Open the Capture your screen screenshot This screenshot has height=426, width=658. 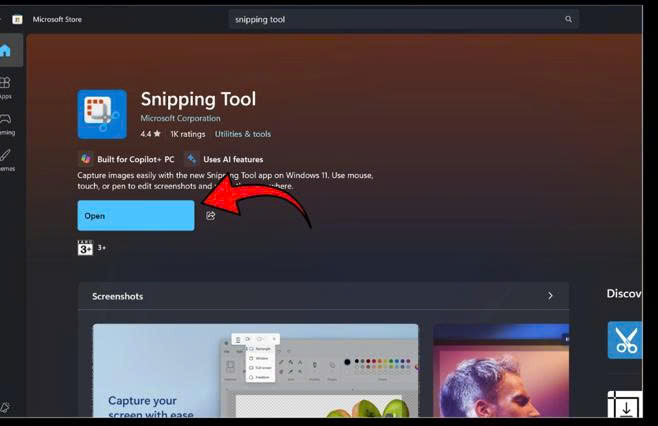(255, 370)
